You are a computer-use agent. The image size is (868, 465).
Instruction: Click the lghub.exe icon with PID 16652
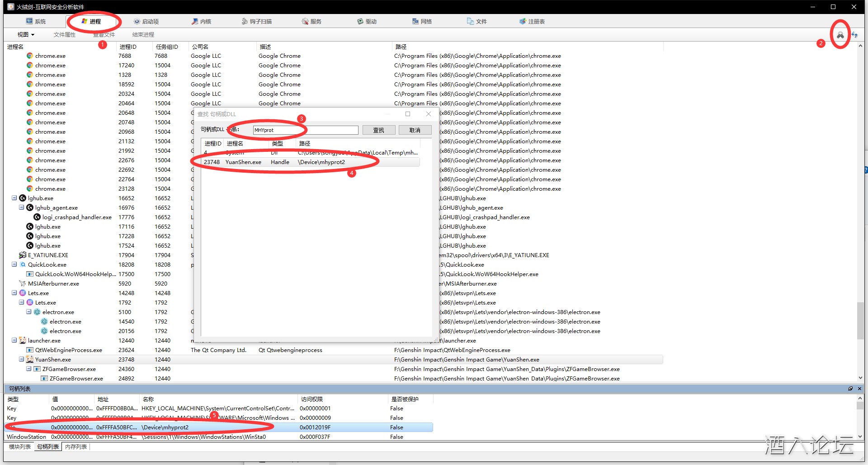tap(23, 198)
